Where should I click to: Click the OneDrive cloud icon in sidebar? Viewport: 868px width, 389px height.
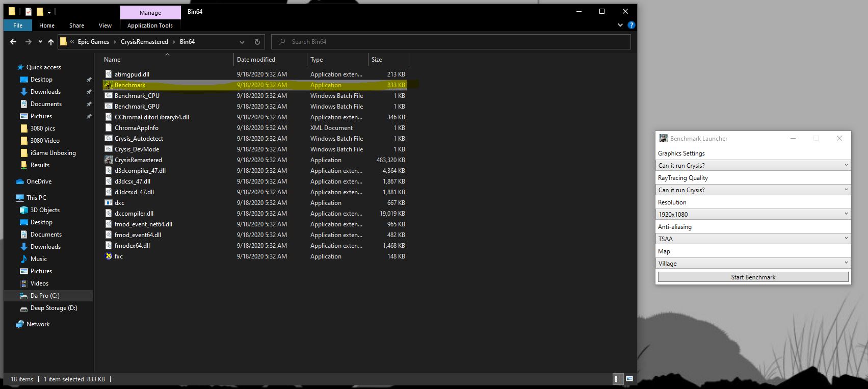point(20,181)
